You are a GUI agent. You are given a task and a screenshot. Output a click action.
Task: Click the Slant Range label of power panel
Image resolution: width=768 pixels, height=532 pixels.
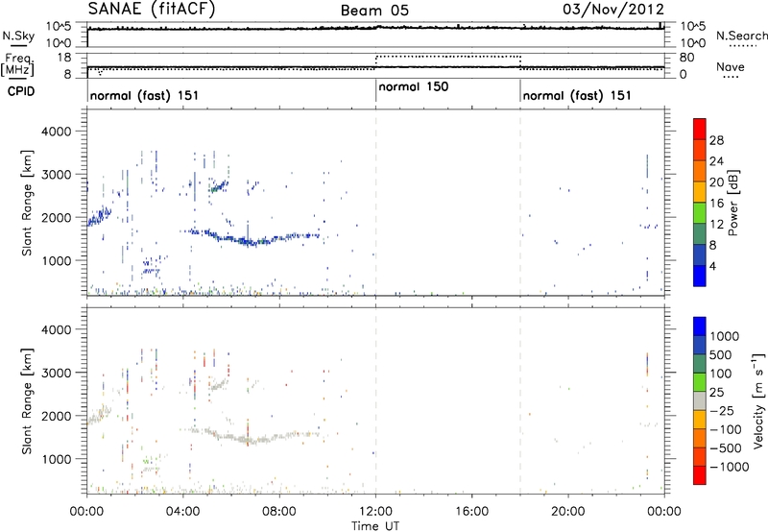coord(27,203)
